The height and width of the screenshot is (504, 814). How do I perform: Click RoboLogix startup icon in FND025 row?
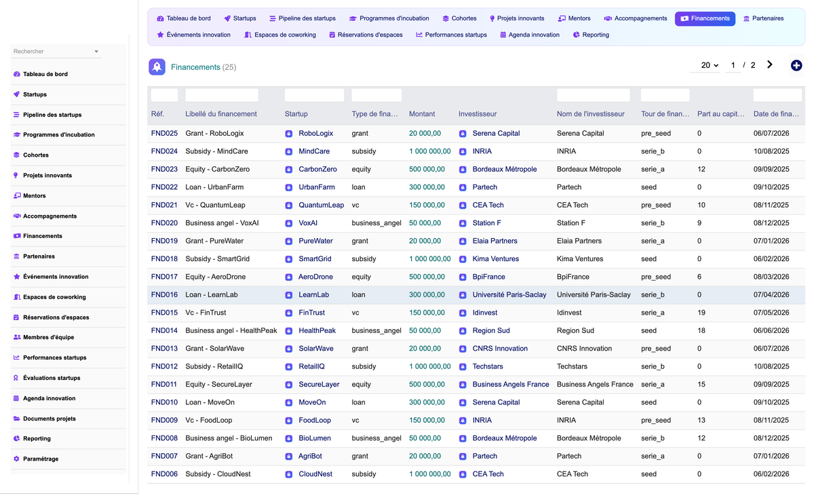(x=289, y=134)
